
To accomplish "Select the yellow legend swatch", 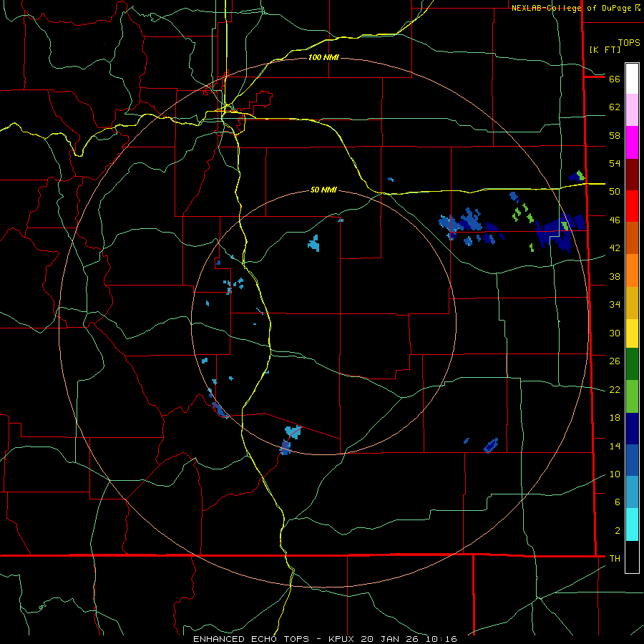I will point(632,333).
